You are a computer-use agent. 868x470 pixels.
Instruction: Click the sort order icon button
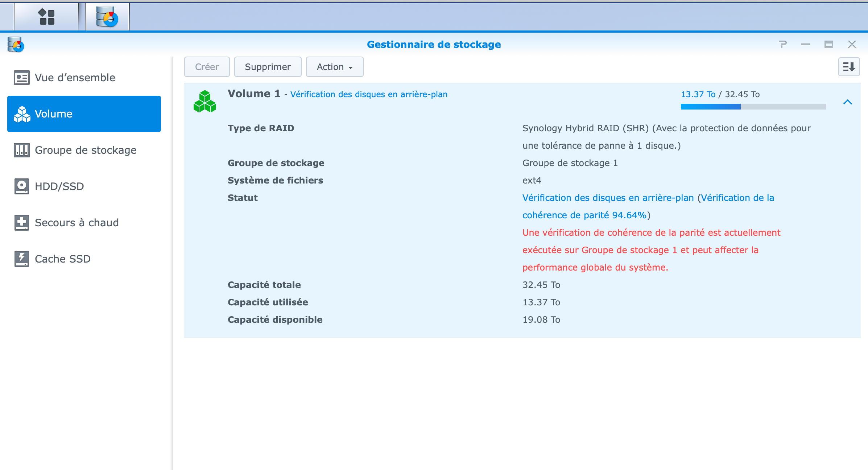point(849,67)
